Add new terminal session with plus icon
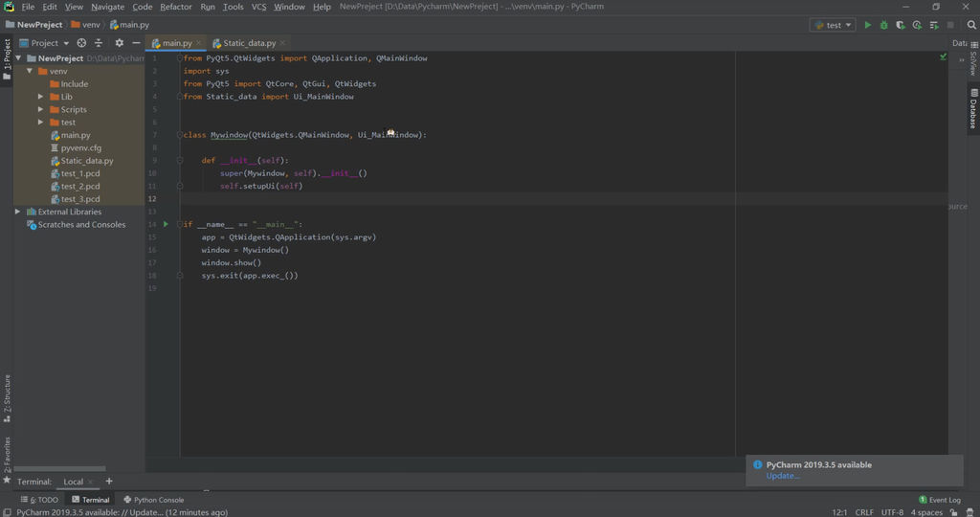Image resolution: width=980 pixels, height=517 pixels. [x=109, y=482]
